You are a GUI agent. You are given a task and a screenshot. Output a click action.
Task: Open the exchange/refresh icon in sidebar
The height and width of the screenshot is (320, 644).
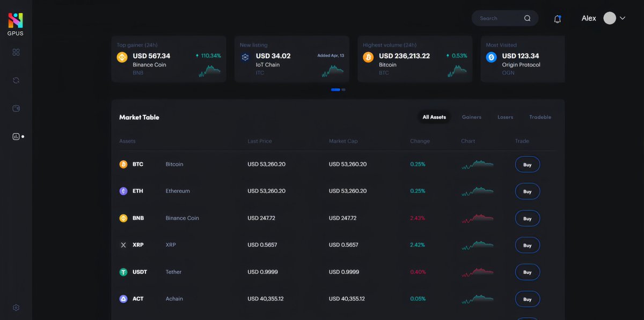(16, 80)
